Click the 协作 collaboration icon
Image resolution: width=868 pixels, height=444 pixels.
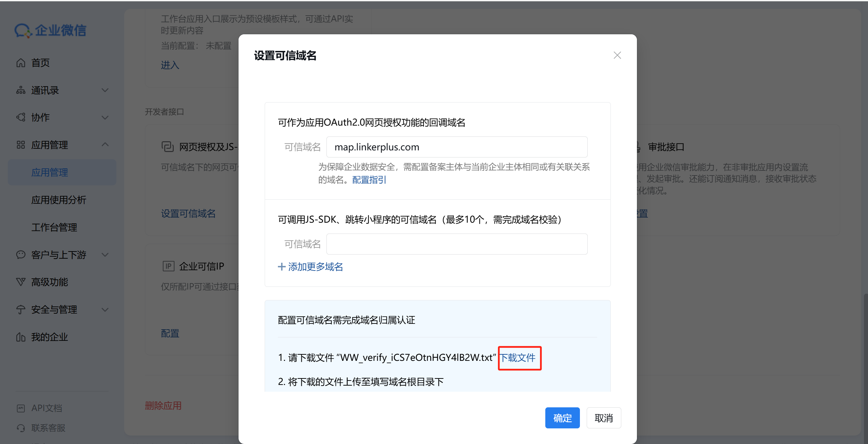coord(21,117)
